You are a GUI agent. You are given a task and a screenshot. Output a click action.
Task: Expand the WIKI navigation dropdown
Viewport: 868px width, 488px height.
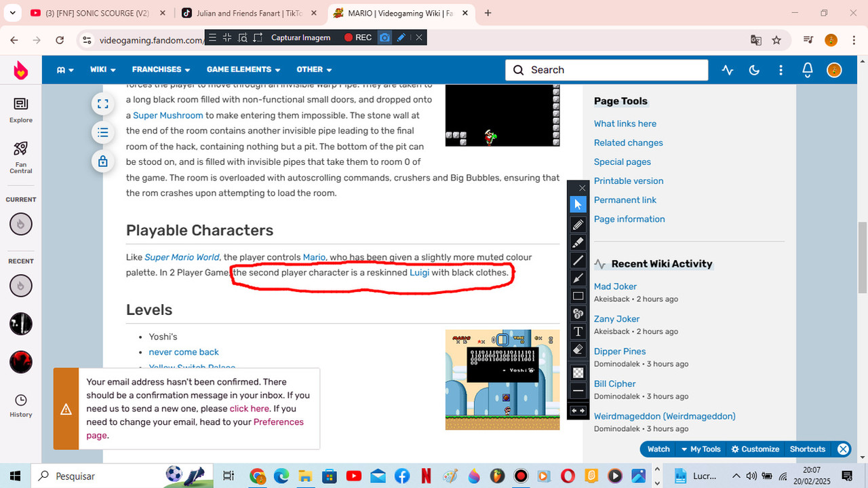click(103, 69)
